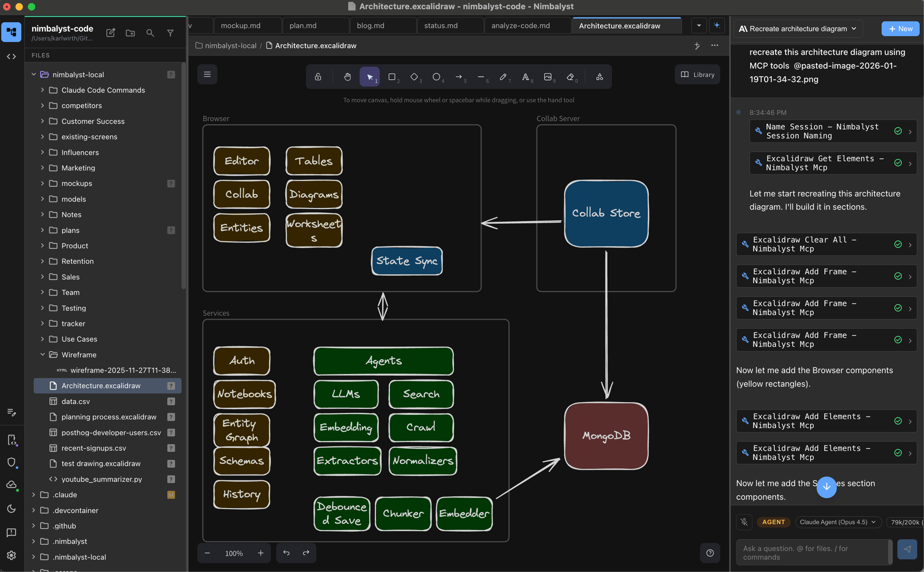The height and width of the screenshot is (572, 924).
Task: Select the Diamond shape tool
Action: [414, 77]
